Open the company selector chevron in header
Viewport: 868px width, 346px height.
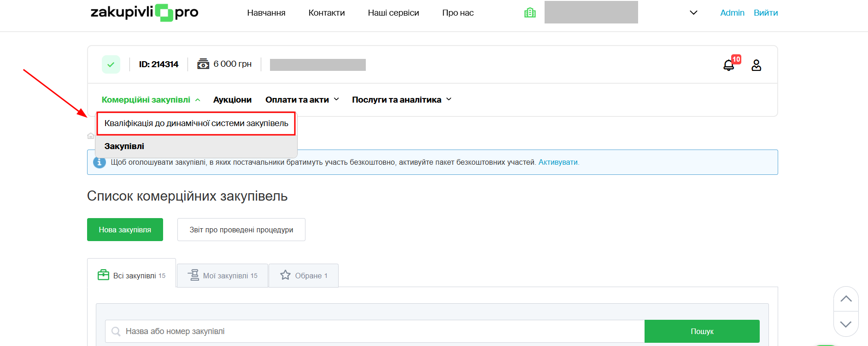693,13
